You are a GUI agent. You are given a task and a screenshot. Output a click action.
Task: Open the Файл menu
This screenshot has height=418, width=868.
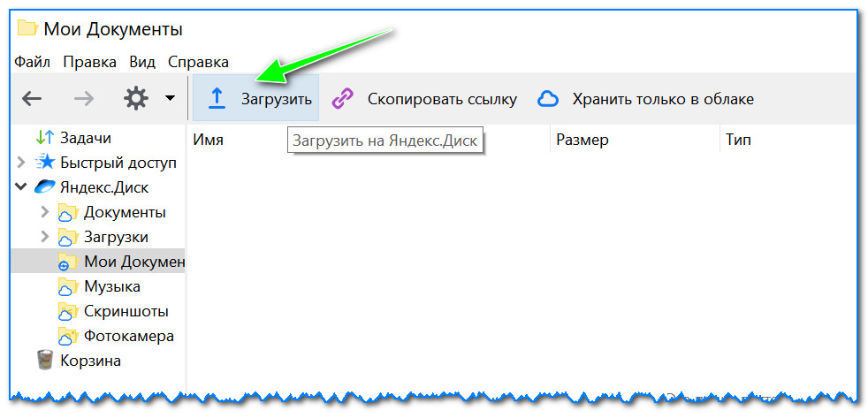click(x=32, y=62)
